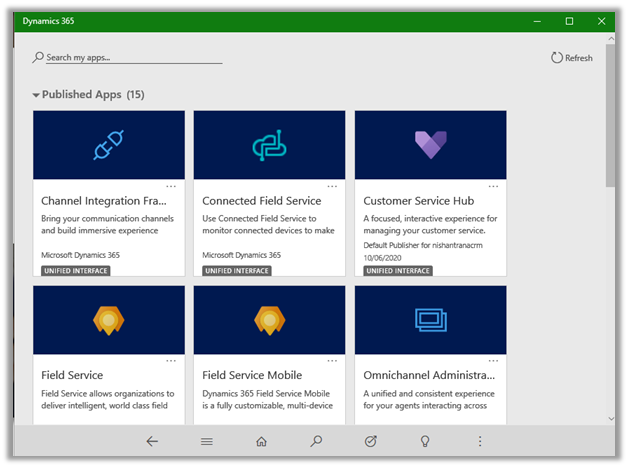The height and width of the screenshot is (468, 628).
Task: Click the search magnifier in bottom bar
Action: tap(316, 441)
